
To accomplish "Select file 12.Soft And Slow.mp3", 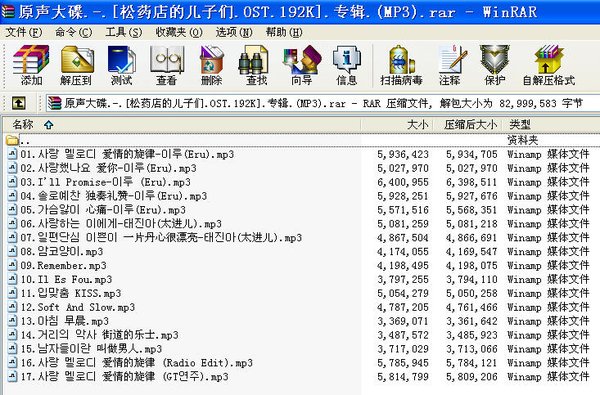I will [77, 307].
